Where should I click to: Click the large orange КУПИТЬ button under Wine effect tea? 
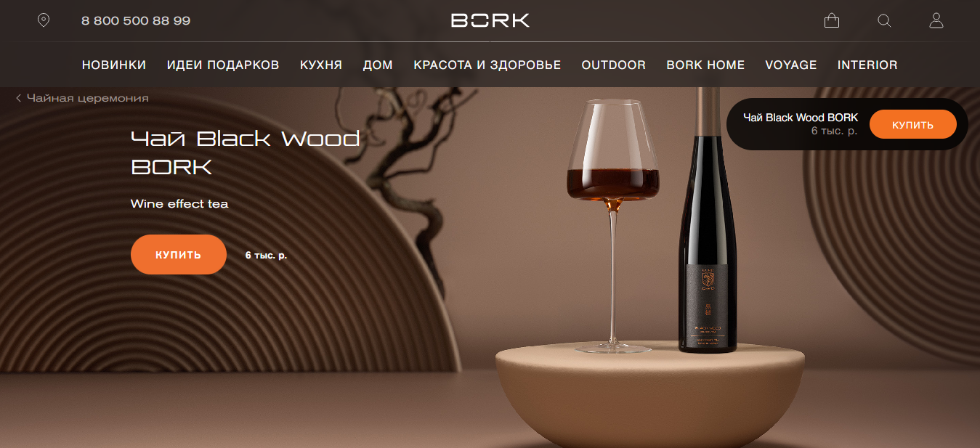179,255
